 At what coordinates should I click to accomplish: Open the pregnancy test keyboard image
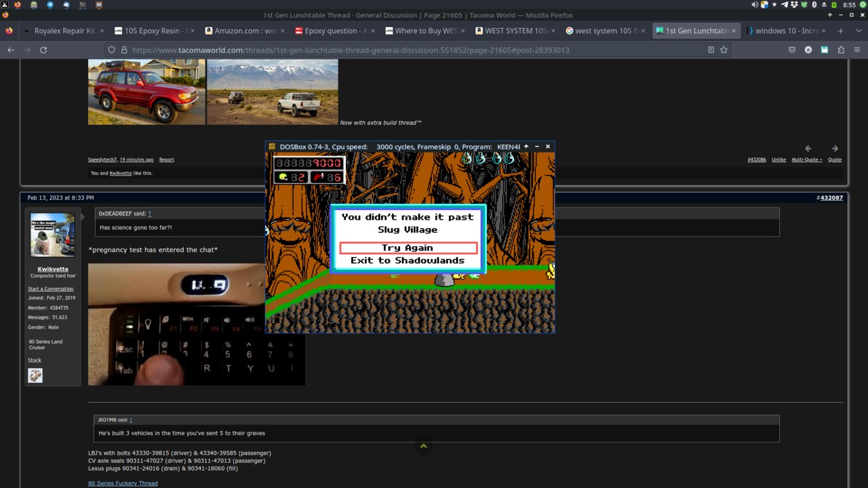click(197, 324)
